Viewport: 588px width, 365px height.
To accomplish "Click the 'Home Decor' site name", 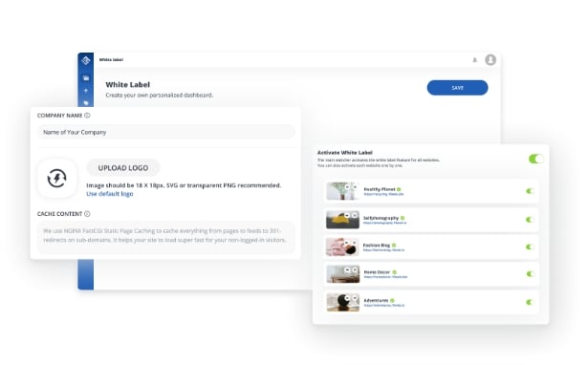I will (378, 272).
